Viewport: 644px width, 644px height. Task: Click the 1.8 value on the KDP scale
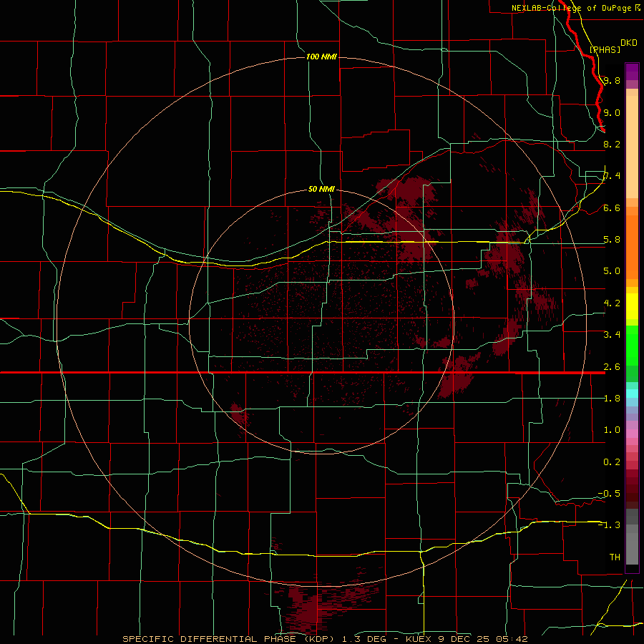click(x=612, y=399)
